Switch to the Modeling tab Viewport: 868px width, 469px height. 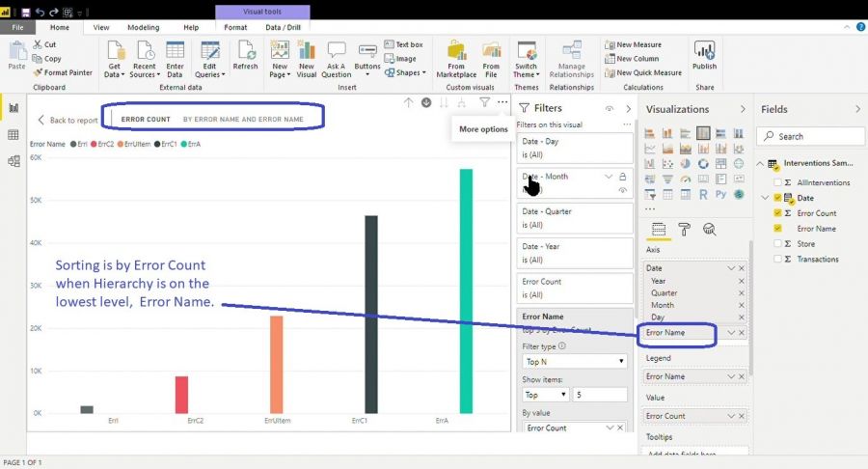[144, 27]
